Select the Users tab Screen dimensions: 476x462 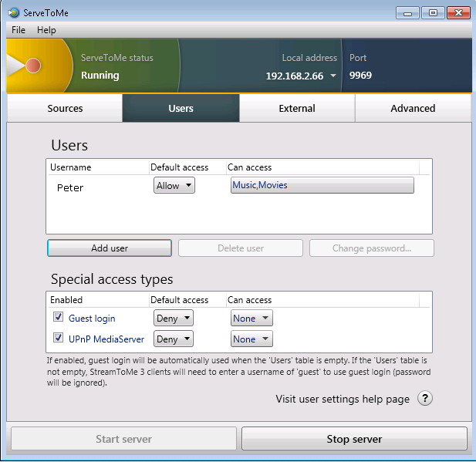click(x=181, y=108)
